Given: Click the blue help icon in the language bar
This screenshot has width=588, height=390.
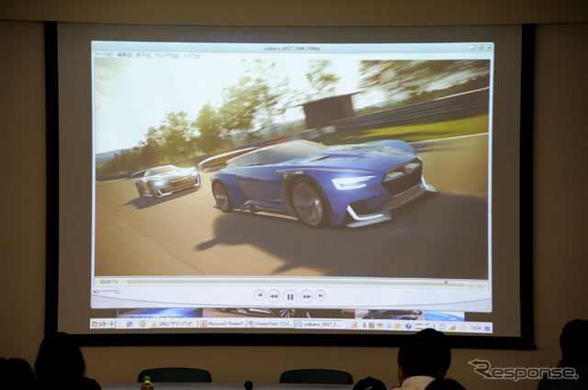Looking at the screenshot, I should click(x=408, y=327).
